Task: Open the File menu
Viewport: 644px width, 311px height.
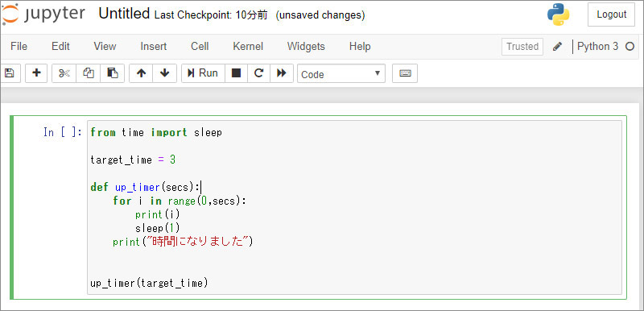Action: (x=19, y=47)
